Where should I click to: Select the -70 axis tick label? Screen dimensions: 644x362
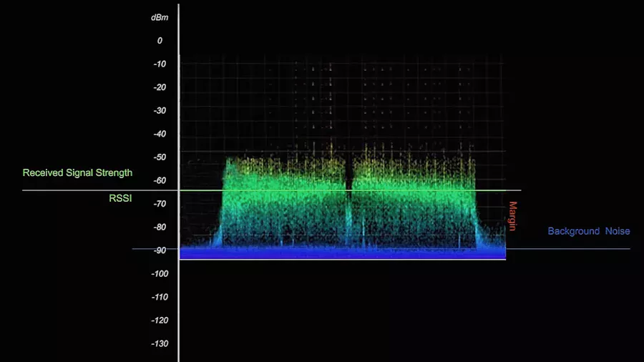click(x=160, y=204)
